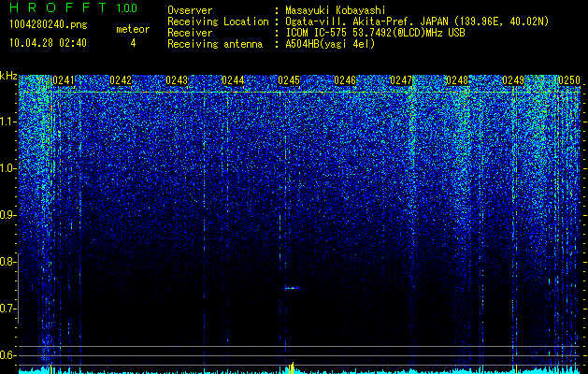
Task: Click the Receiving Location field label
Action: [218, 22]
